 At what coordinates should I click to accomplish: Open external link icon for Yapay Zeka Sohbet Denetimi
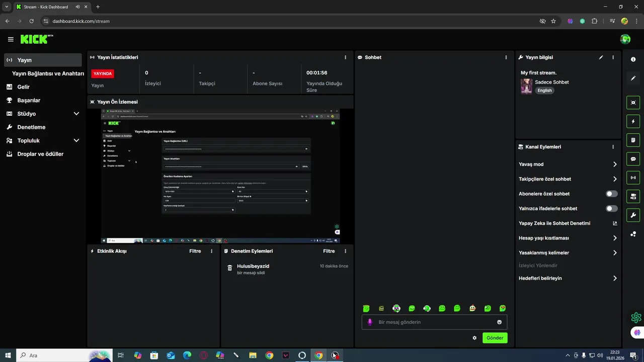click(615, 223)
